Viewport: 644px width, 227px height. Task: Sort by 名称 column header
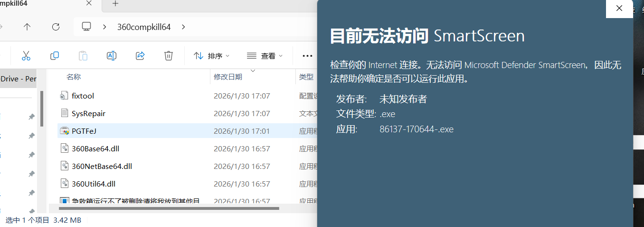(x=74, y=77)
